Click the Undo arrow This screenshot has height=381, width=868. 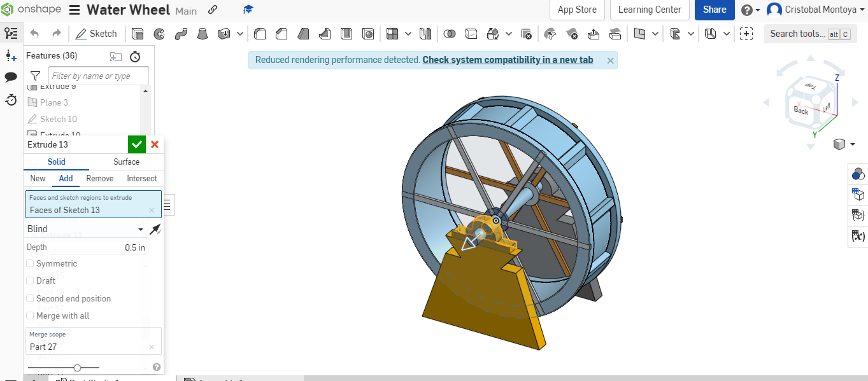(x=34, y=34)
